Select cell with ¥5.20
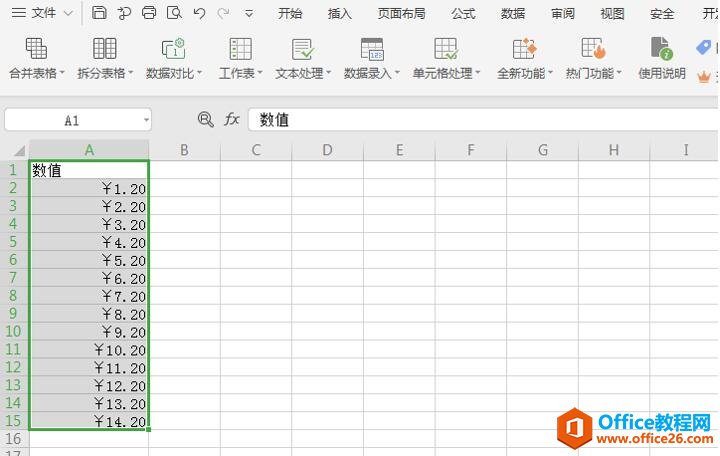This screenshot has height=456, width=720. pos(89,259)
